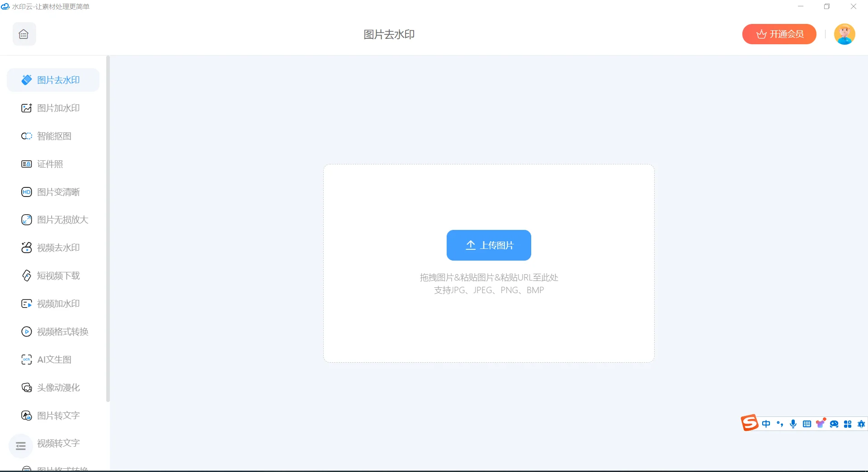
Task: Open the 视频去水印 video watermark remover
Action: (58, 248)
